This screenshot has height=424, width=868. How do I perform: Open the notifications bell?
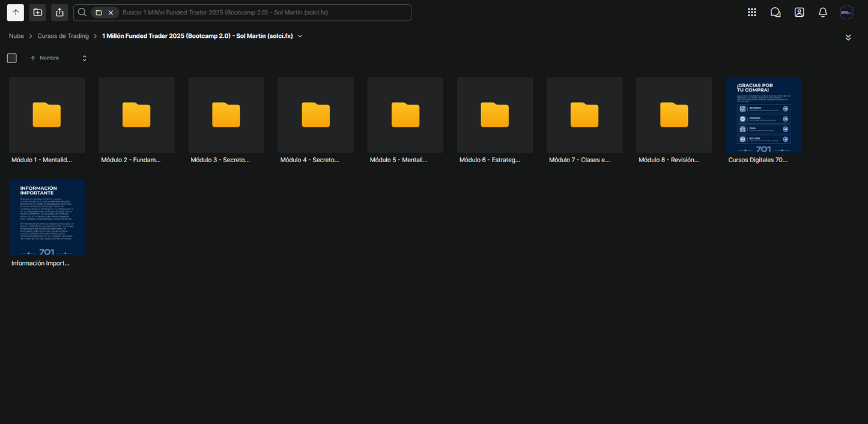pyautogui.click(x=823, y=12)
